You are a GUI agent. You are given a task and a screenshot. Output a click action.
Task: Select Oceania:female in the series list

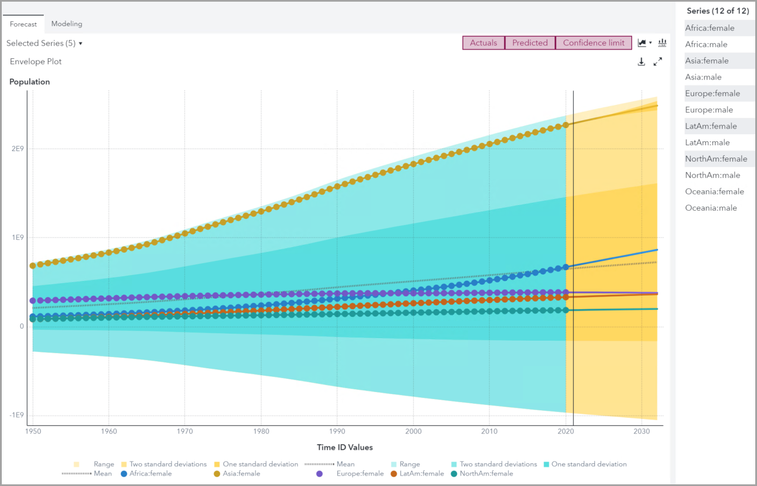[719, 192]
